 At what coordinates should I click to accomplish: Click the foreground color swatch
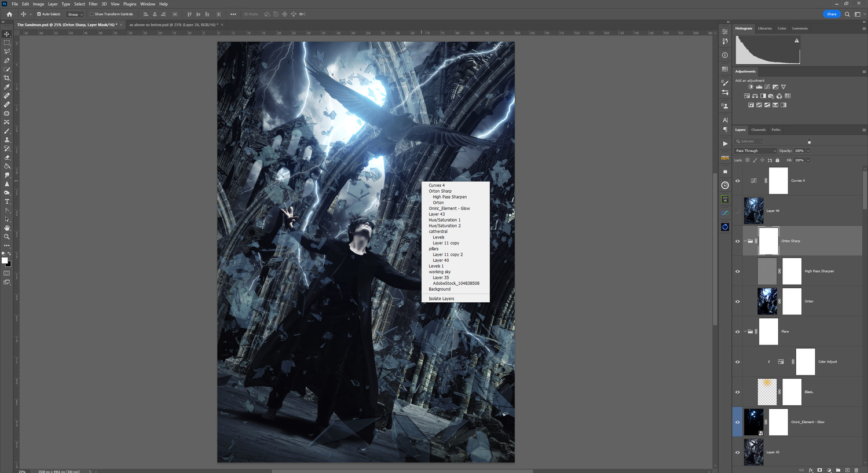point(5,261)
